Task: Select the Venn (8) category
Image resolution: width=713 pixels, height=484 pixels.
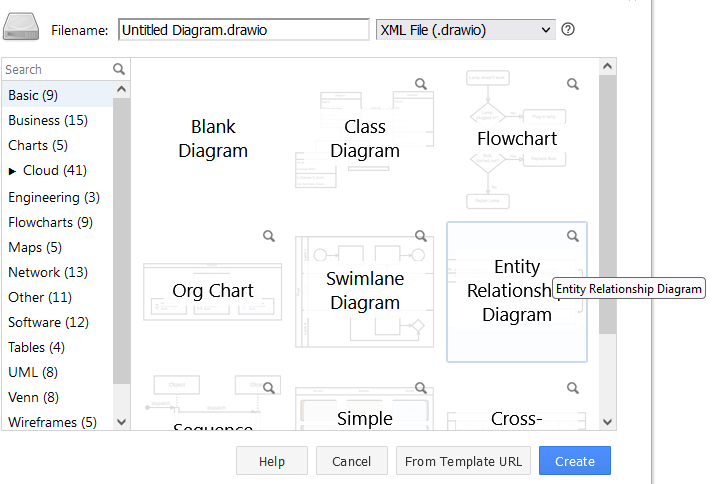Action: [x=57, y=398]
